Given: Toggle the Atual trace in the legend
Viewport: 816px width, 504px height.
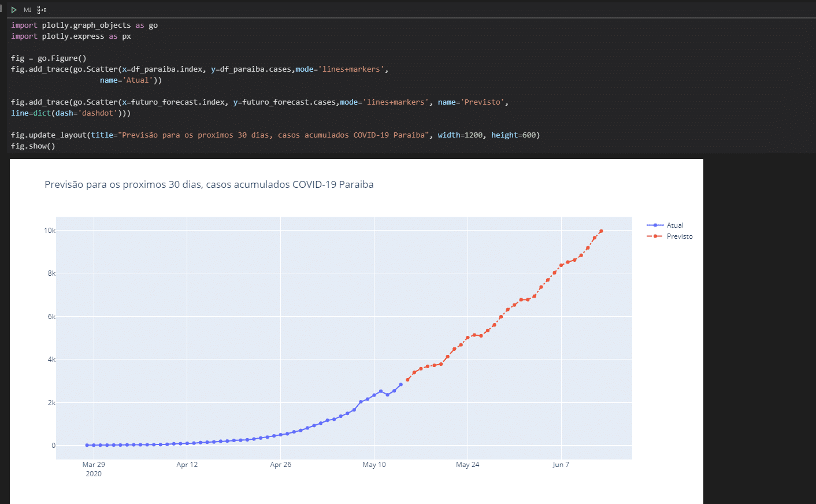Looking at the screenshot, I should [x=665, y=225].
